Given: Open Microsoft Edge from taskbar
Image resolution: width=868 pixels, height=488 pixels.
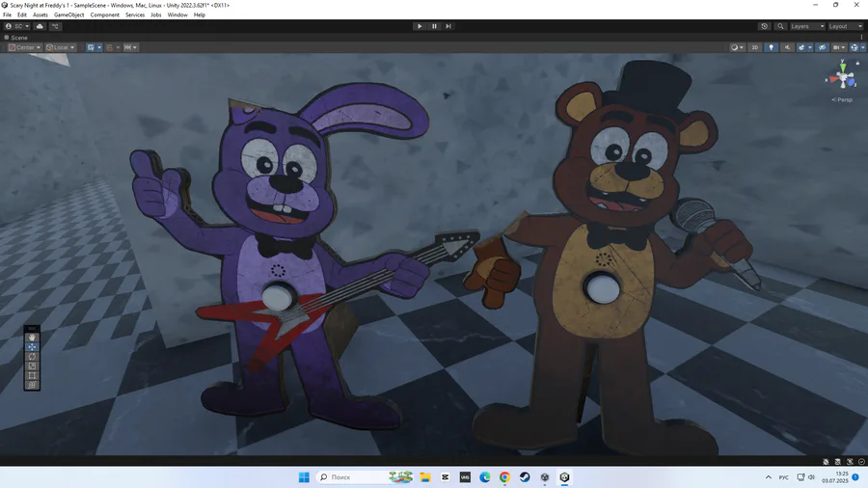Looking at the screenshot, I should click(x=485, y=477).
